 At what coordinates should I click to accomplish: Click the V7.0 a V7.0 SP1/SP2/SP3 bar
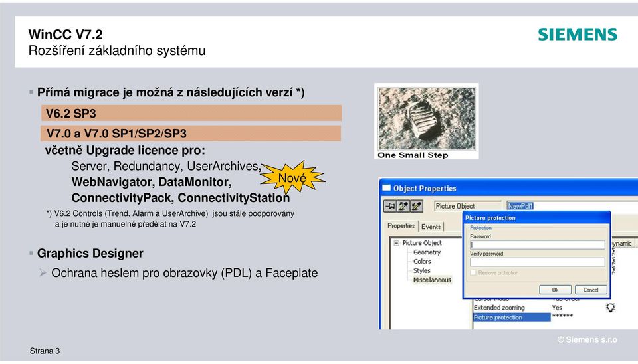pos(191,134)
